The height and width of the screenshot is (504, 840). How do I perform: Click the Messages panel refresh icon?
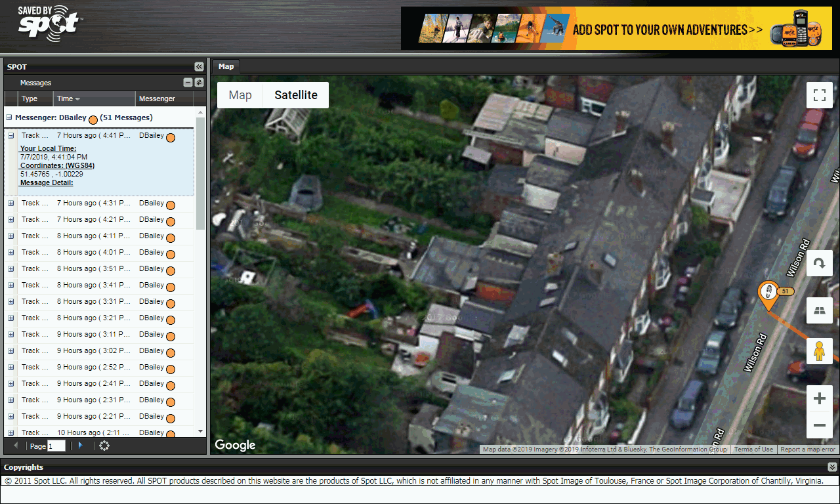[x=199, y=83]
